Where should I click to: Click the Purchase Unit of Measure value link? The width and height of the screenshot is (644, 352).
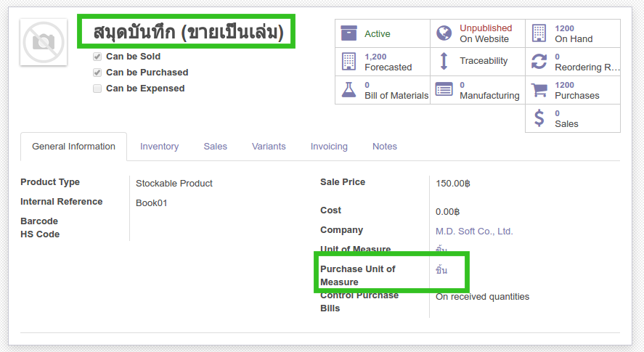[441, 270]
